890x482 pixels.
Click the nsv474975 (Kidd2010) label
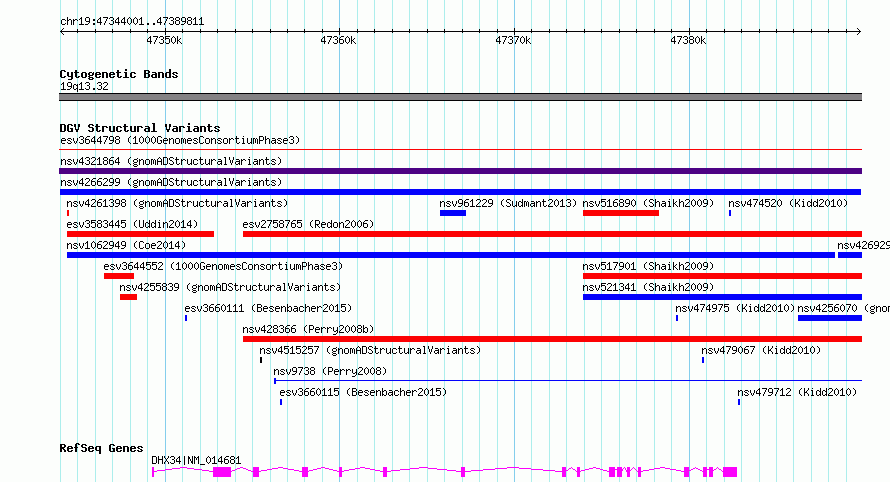coord(735,308)
